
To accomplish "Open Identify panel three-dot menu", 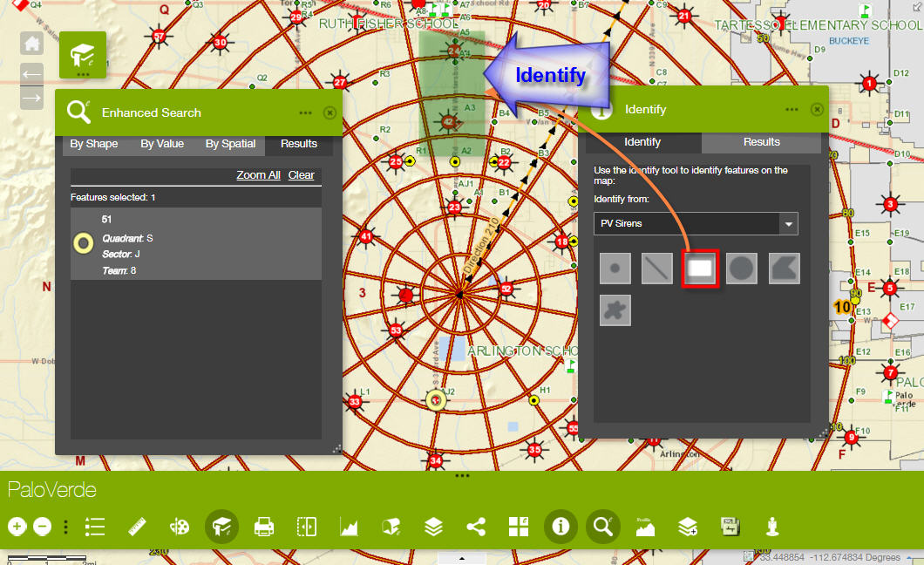I will [792, 110].
